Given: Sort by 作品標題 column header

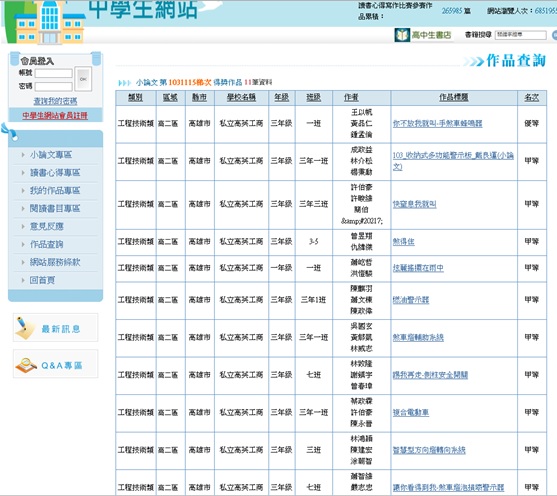Looking at the screenshot, I should tap(454, 97).
